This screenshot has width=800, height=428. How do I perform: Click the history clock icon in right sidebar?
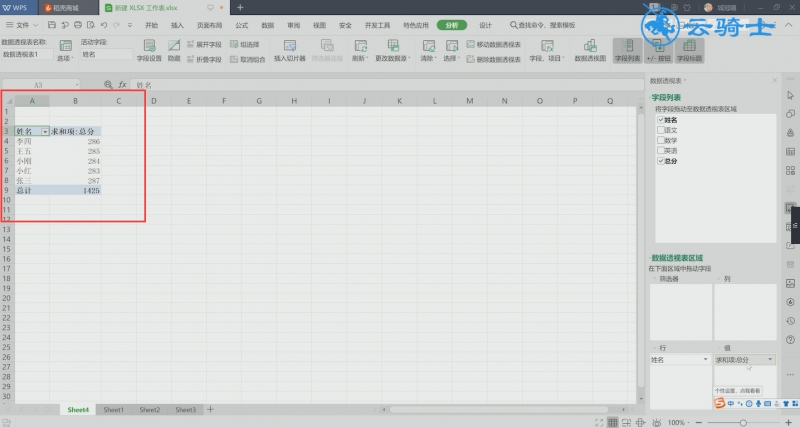coord(790,321)
